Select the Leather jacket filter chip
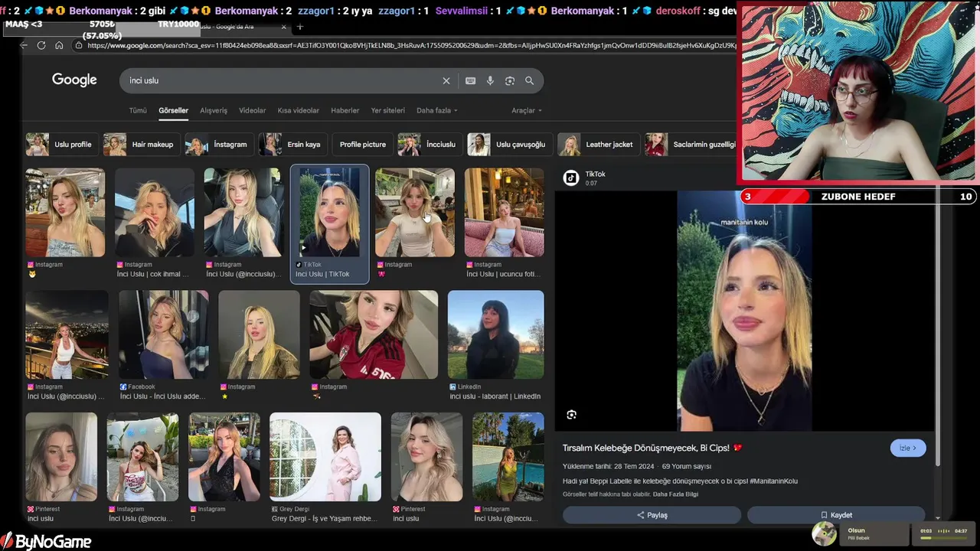The image size is (980, 551). coord(597,145)
